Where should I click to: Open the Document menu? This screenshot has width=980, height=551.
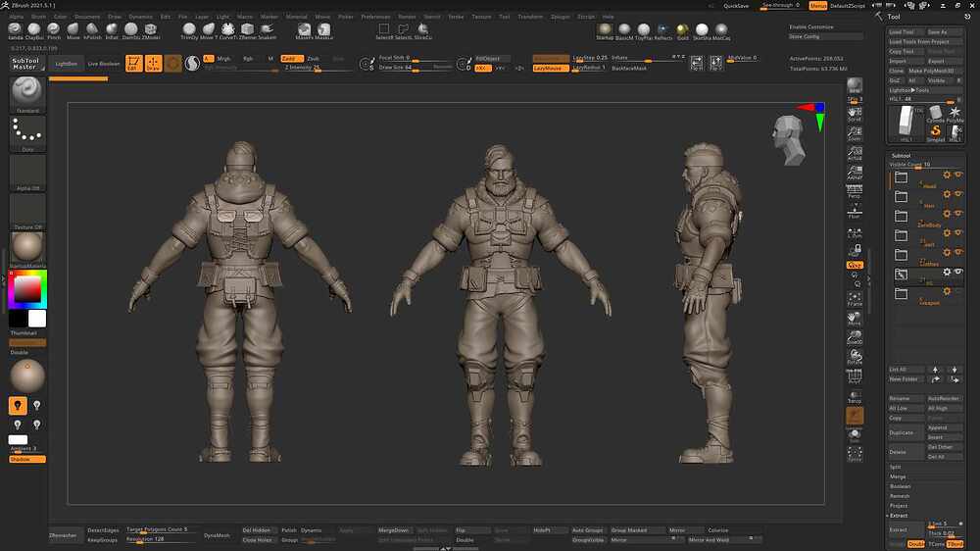pyautogui.click(x=87, y=17)
